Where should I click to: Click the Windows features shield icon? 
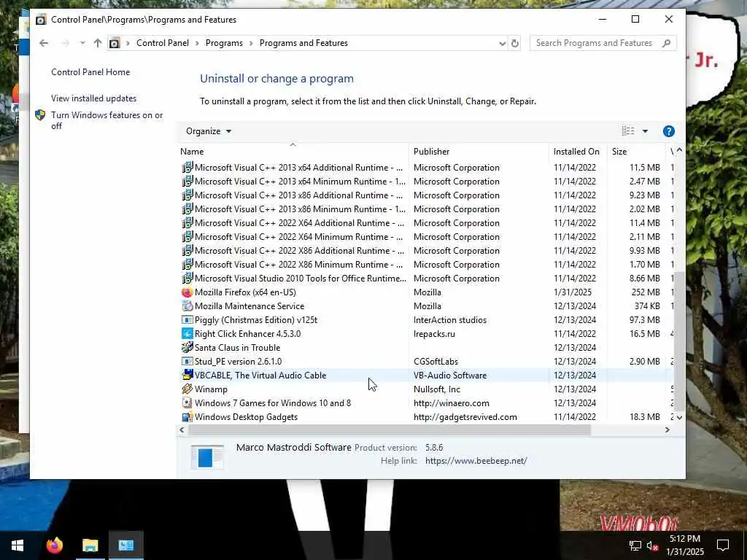click(41, 114)
